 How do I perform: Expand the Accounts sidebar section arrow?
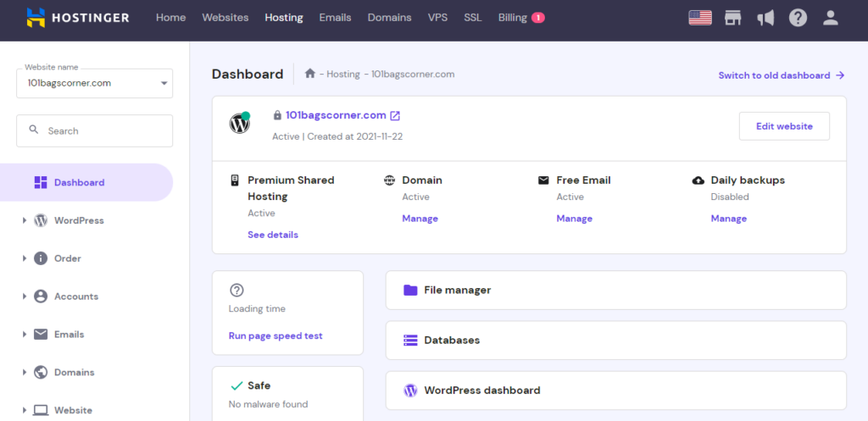(25, 296)
